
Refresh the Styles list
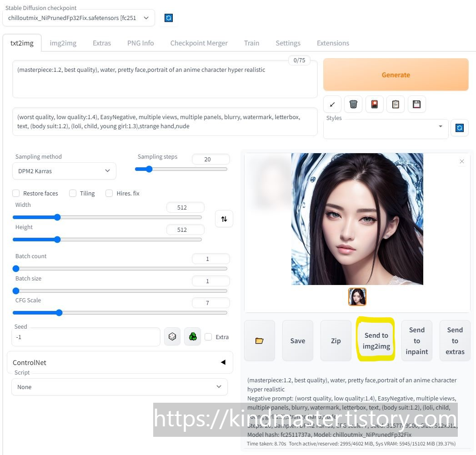pyautogui.click(x=460, y=128)
